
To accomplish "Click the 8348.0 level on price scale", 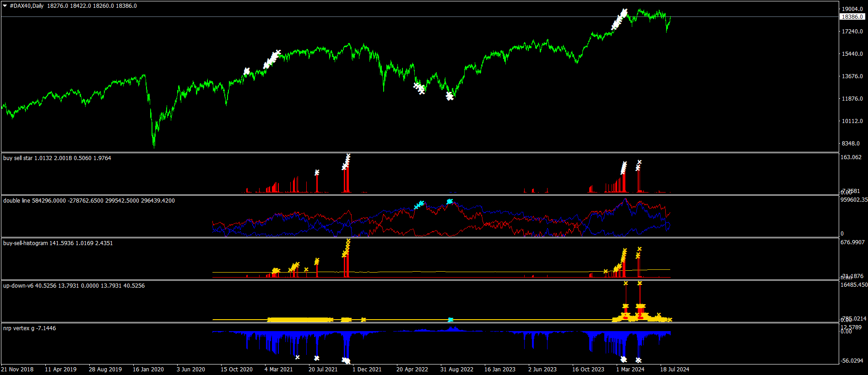I will point(851,144).
